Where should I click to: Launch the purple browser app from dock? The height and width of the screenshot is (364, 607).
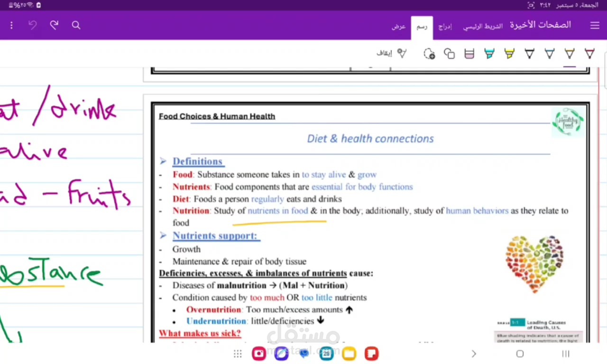pyautogui.click(x=281, y=354)
